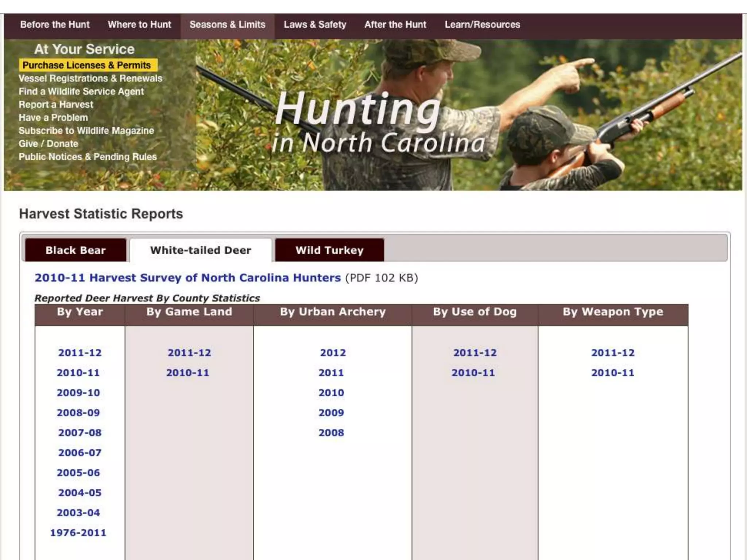Switch to the Wild Turkey tab
Image resolution: width=747 pixels, height=560 pixels.
tap(329, 250)
